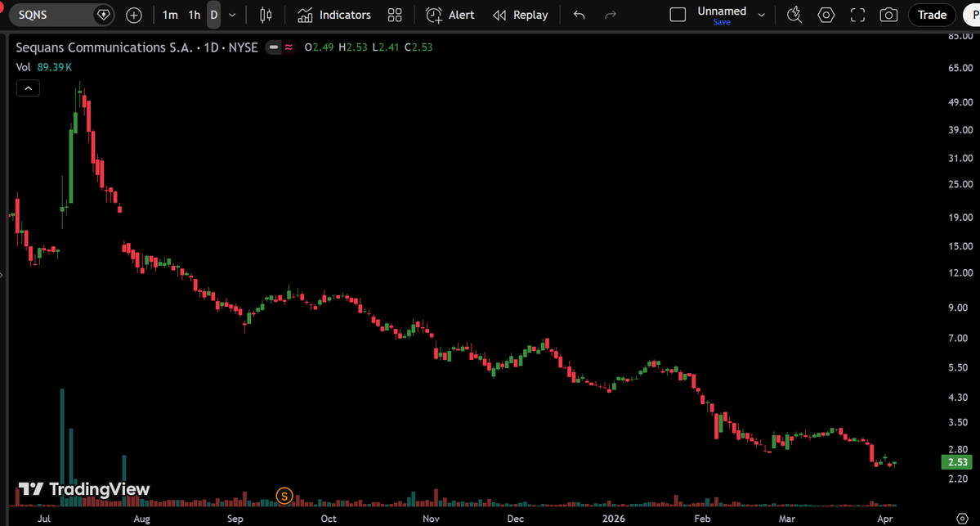This screenshot has height=526, width=980.
Task: Click the 9.00 price axis label
Action: 958,308
